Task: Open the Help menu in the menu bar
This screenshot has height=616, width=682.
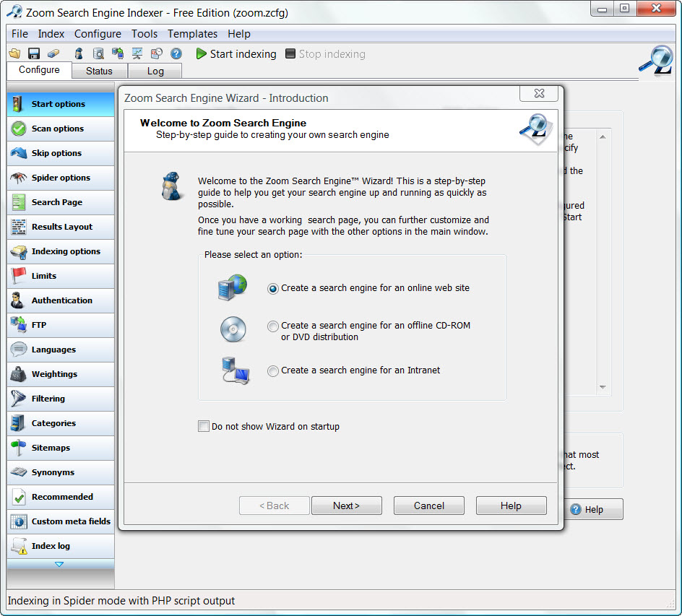Action: 239,34
